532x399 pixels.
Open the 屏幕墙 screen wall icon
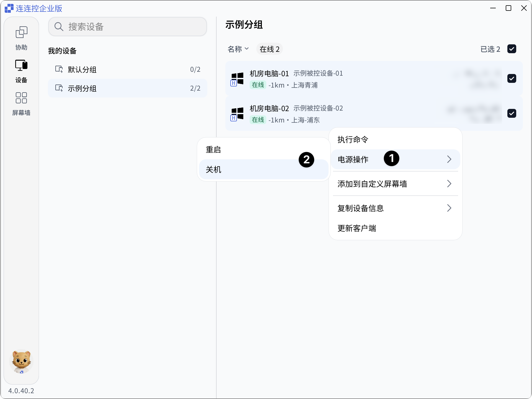[x=21, y=98]
